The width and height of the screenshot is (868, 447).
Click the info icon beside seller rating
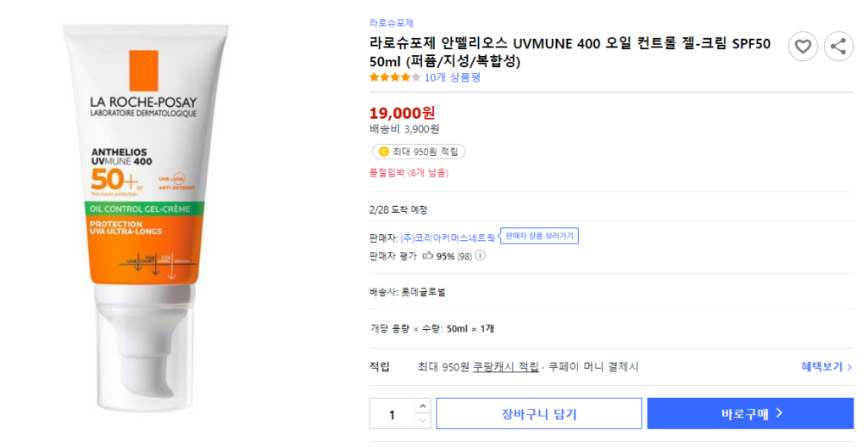coord(481,255)
